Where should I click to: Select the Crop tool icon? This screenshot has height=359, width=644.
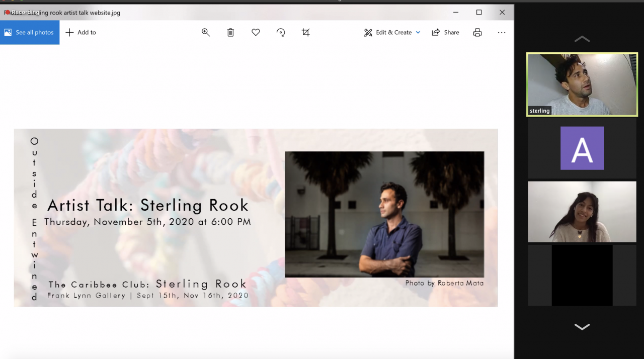click(x=306, y=32)
